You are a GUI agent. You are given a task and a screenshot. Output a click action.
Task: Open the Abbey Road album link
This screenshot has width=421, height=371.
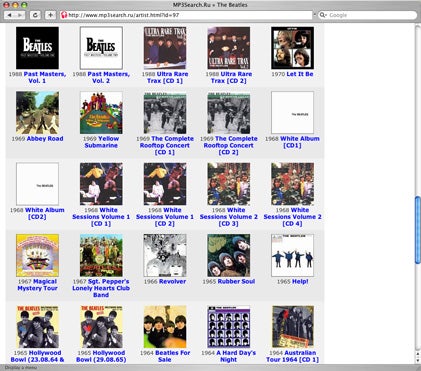point(45,139)
